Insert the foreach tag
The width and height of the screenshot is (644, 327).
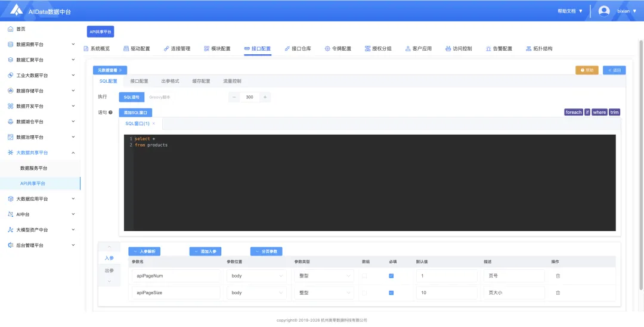574,112
